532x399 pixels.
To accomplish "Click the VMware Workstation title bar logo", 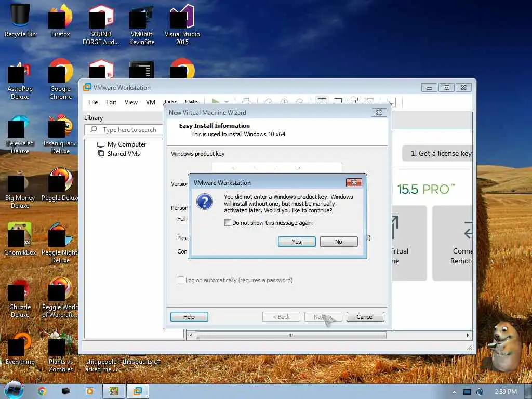I will pos(87,87).
